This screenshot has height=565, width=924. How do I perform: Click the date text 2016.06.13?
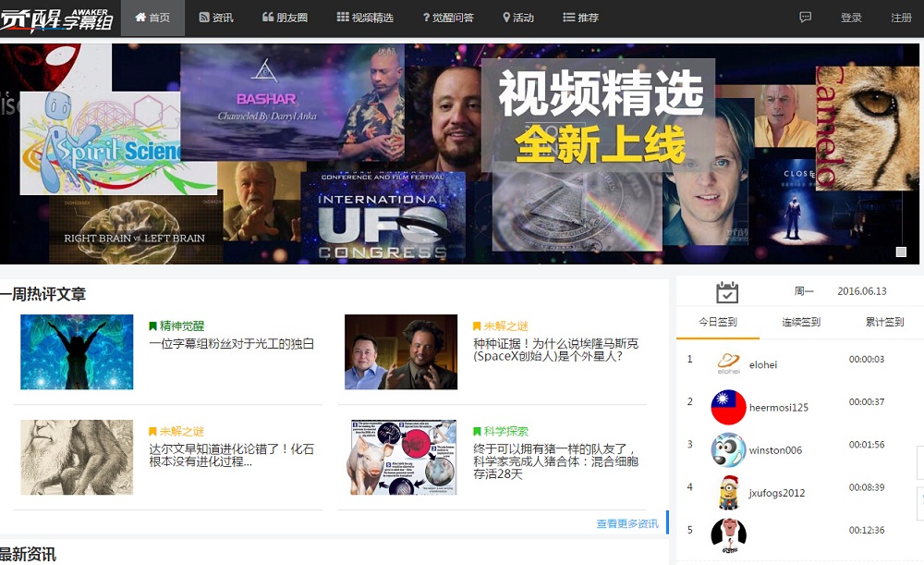pyautogui.click(x=861, y=291)
